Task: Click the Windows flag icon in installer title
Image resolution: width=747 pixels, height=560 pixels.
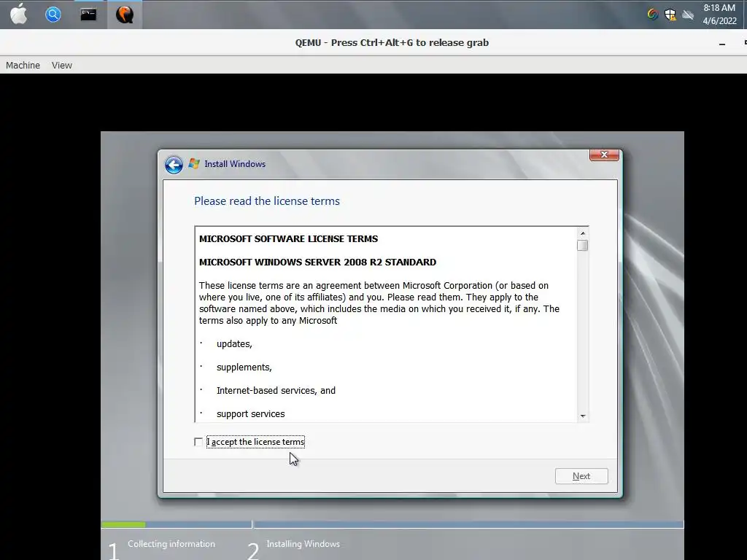Action: coord(194,163)
